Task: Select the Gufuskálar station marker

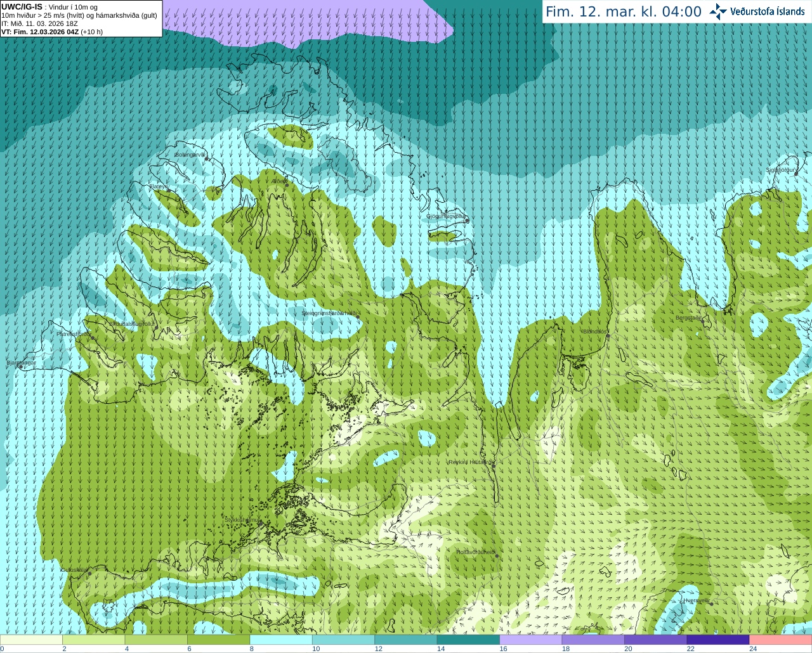Action: pos(89,573)
